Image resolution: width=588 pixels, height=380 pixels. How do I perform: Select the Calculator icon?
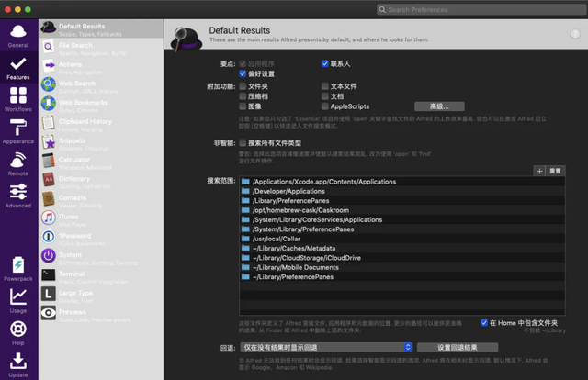tap(49, 162)
